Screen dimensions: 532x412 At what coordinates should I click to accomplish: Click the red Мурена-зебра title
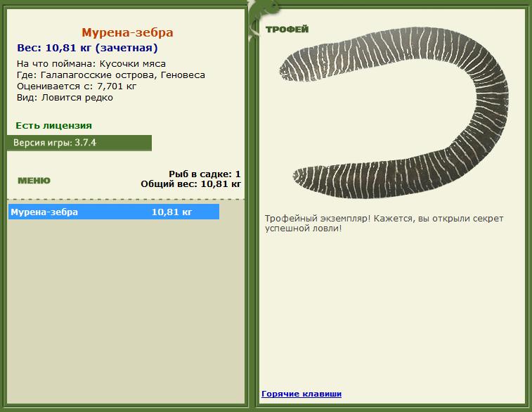coord(127,32)
